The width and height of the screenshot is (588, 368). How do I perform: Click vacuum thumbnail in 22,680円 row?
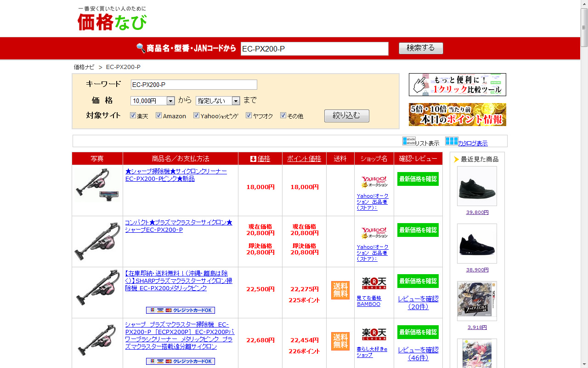[x=97, y=340]
